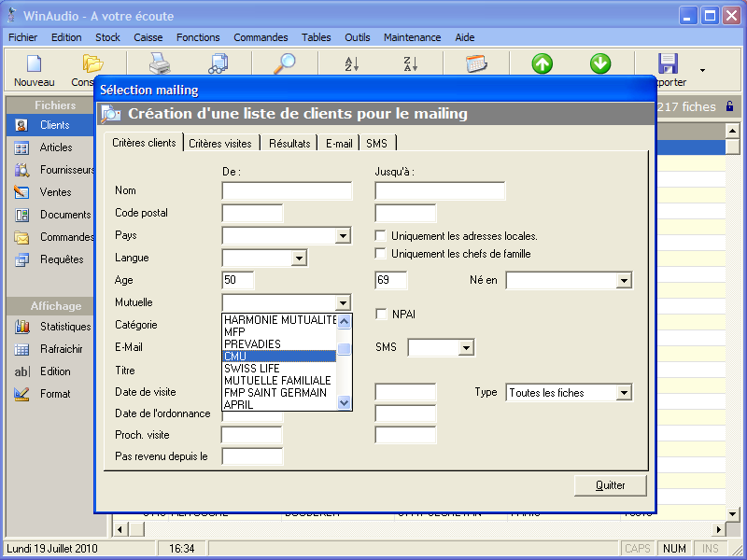747x560 pixels.
Task: Click the Nom starting value field
Action: [287, 191]
